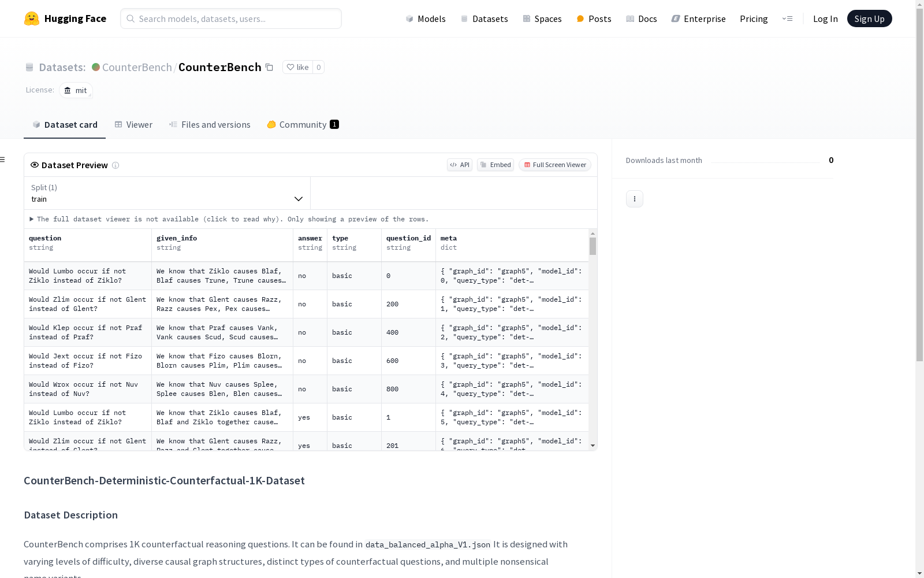Click the data_balanced_alpha_V1.json filename

tap(428, 544)
